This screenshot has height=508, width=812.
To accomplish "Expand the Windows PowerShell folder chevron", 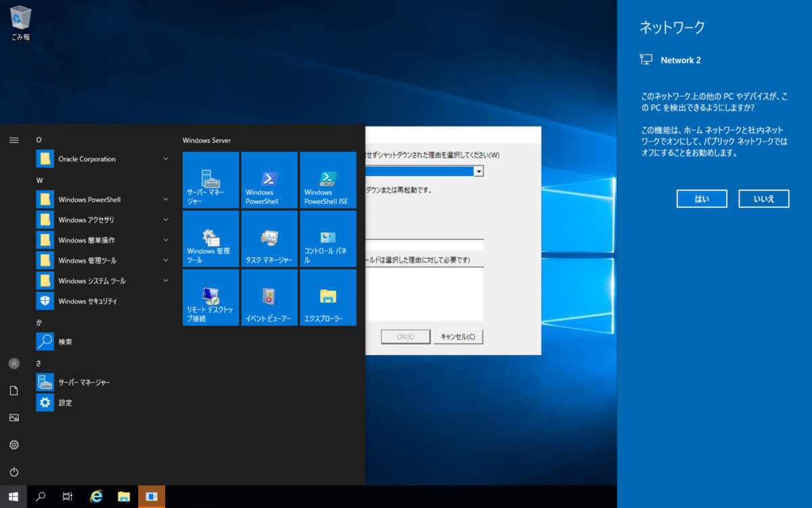I will tap(166, 200).
